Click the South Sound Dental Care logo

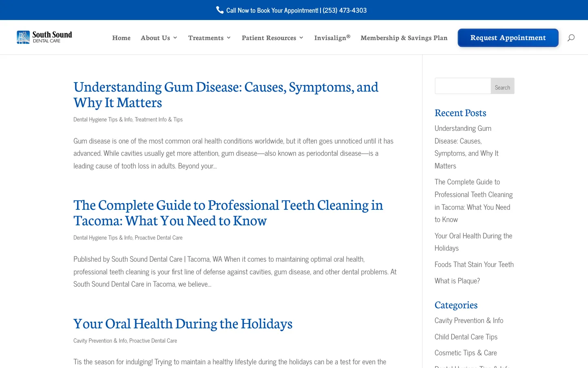pyautogui.click(x=44, y=37)
